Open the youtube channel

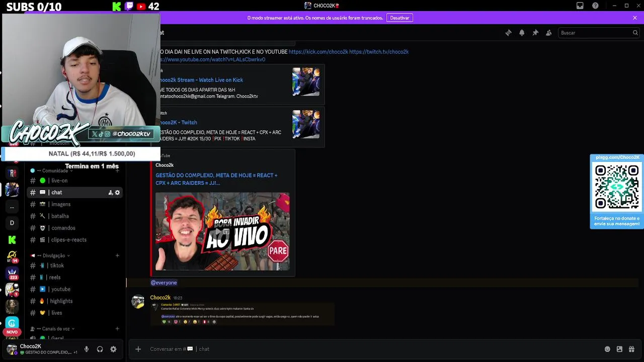pyautogui.click(x=75, y=289)
